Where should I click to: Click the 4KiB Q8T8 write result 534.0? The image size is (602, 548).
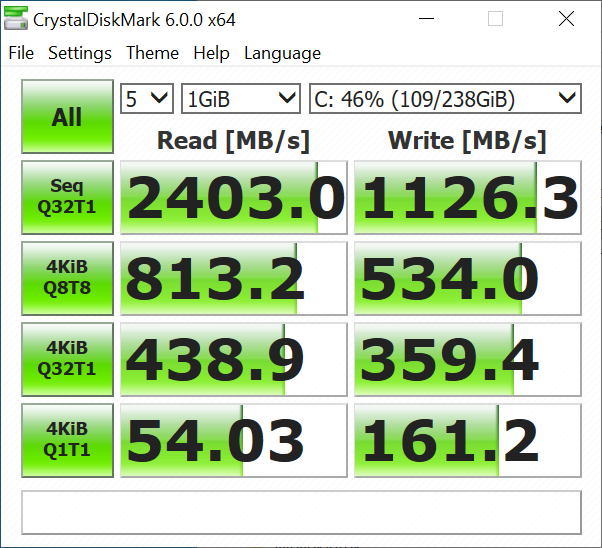pos(468,278)
